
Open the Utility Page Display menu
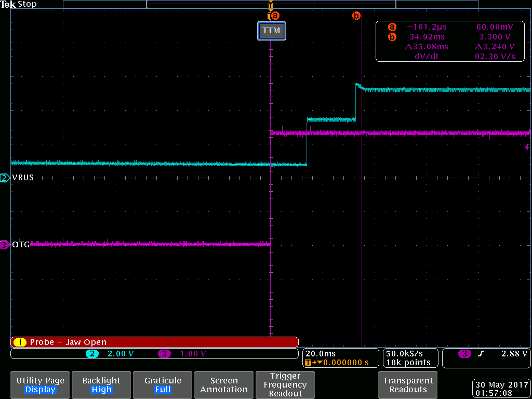coord(41,385)
